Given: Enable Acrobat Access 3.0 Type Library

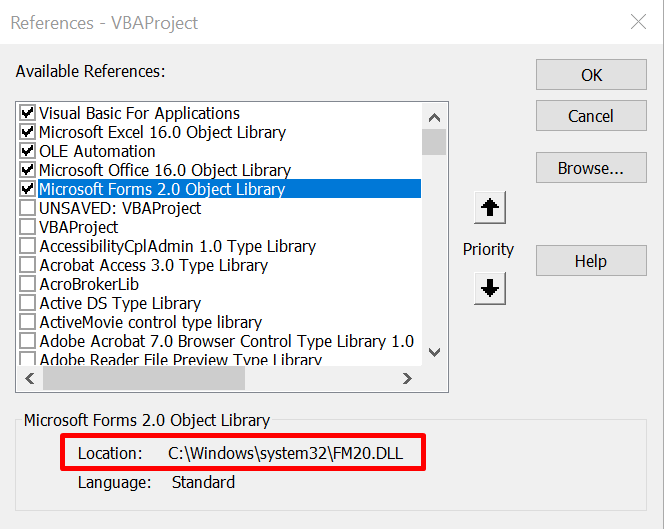Looking at the screenshot, I should click(x=28, y=265).
